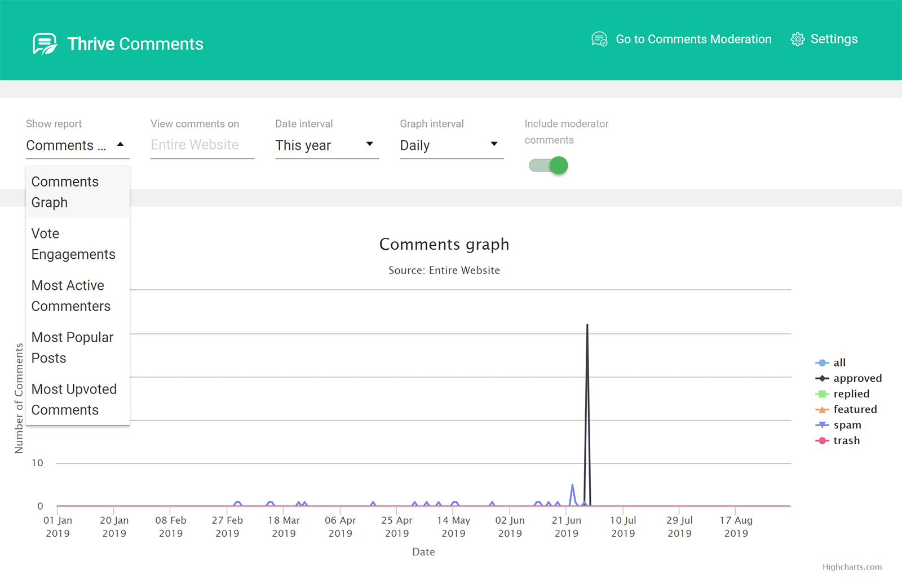
Task: Click the Daily dropdown arrow
Action: [x=494, y=144]
